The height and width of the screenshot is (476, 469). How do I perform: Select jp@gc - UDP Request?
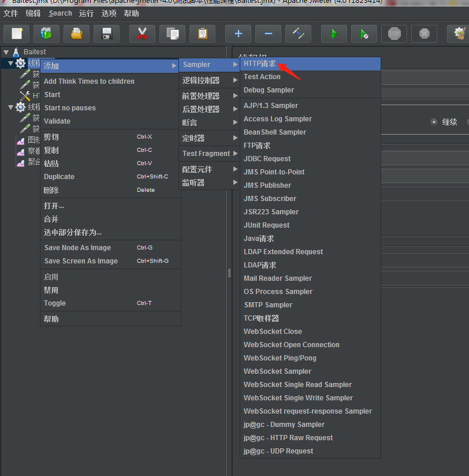point(310,451)
